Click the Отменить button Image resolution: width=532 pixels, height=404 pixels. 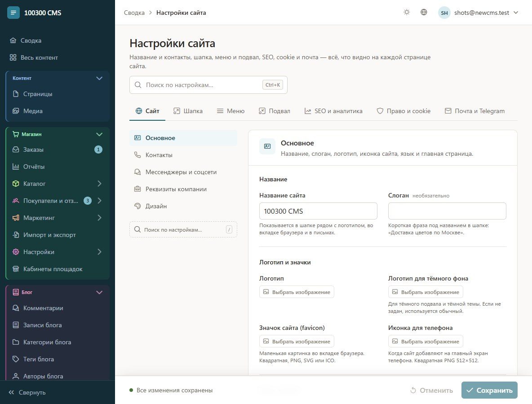(431, 390)
